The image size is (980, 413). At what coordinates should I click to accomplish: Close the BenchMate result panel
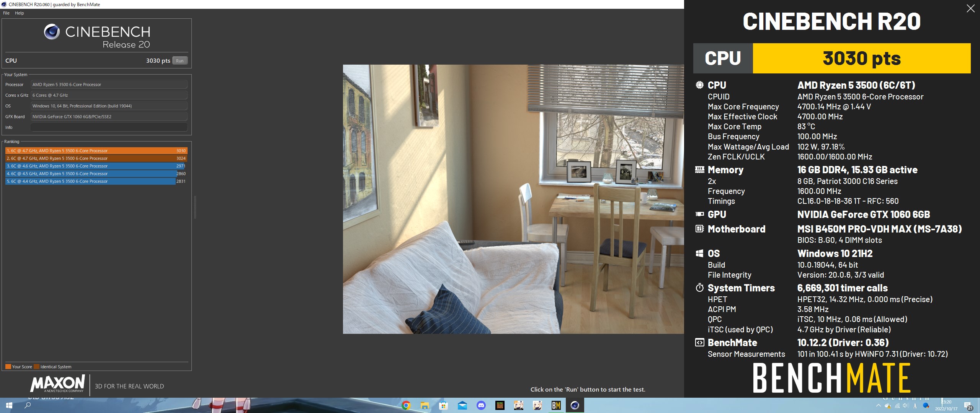970,8
